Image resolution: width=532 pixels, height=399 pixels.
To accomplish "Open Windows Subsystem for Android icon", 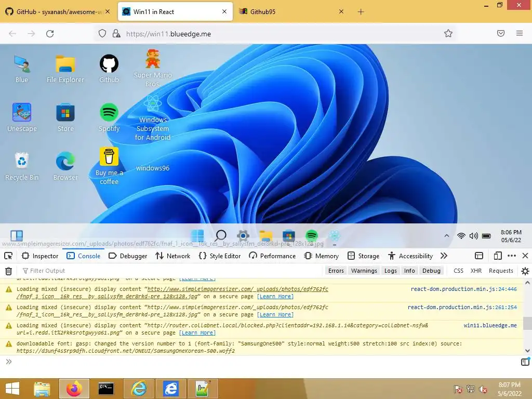I will (153, 118).
